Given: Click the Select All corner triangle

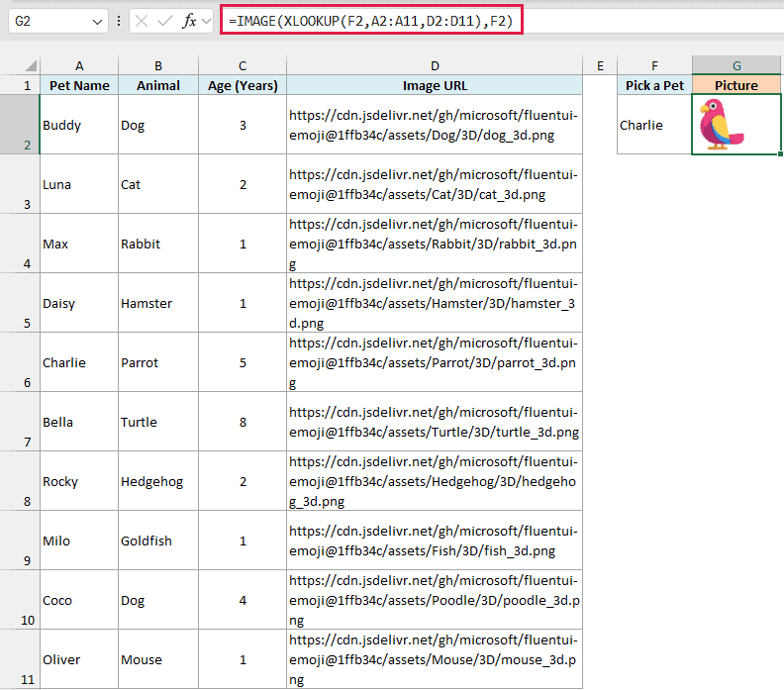Looking at the screenshot, I should (31, 66).
